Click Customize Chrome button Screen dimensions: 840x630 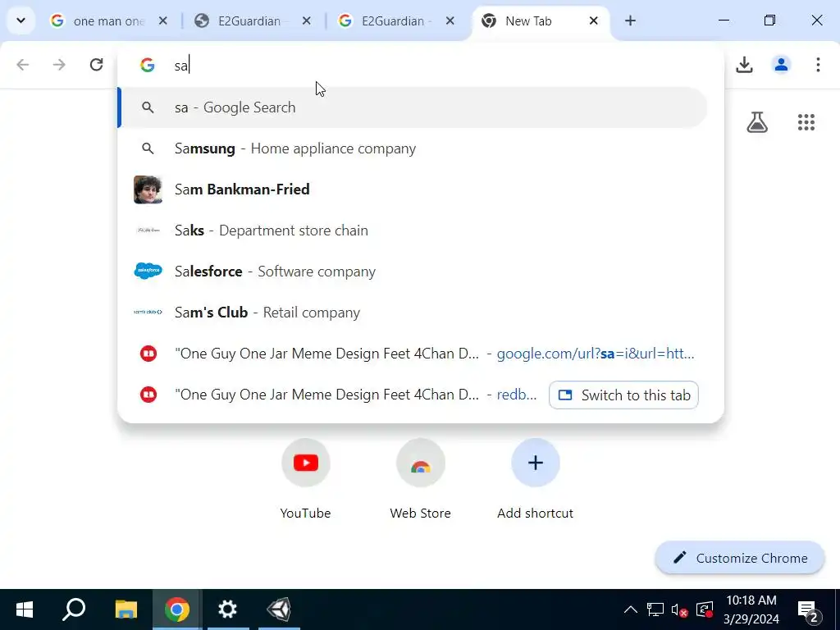pos(740,558)
